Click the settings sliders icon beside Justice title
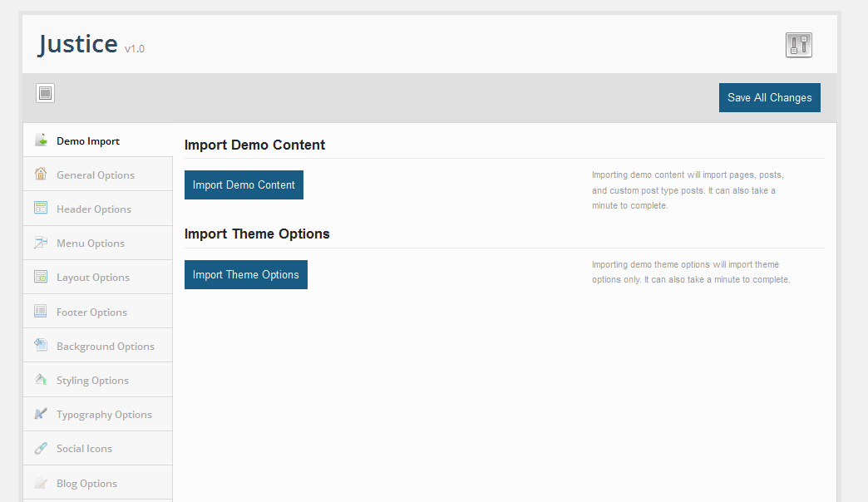The height and width of the screenshot is (502, 868). (x=798, y=45)
